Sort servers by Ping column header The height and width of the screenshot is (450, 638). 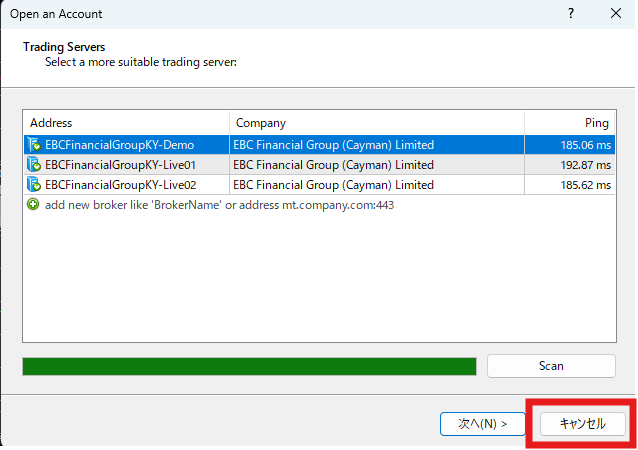click(x=570, y=123)
